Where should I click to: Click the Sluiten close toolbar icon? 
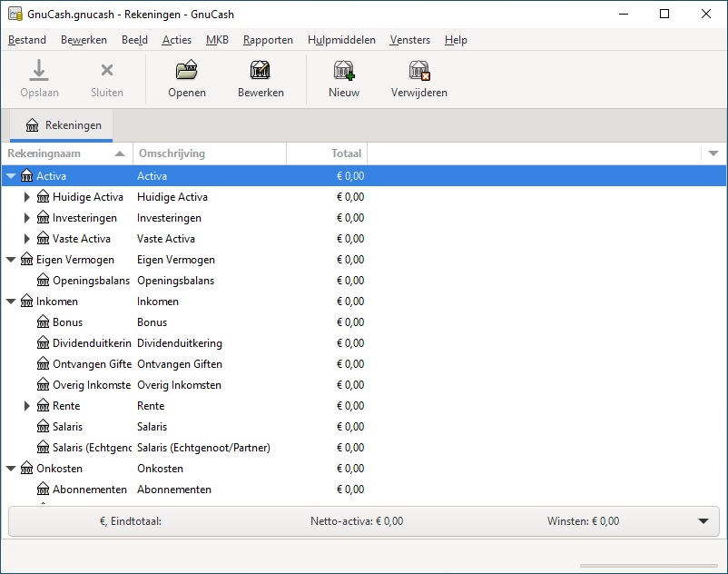(106, 71)
